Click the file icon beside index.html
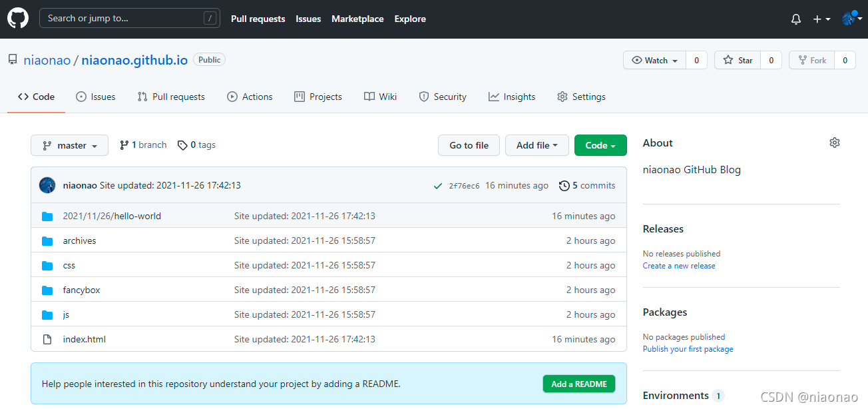Viewport: 868px width, 409px height. [47, 339]
